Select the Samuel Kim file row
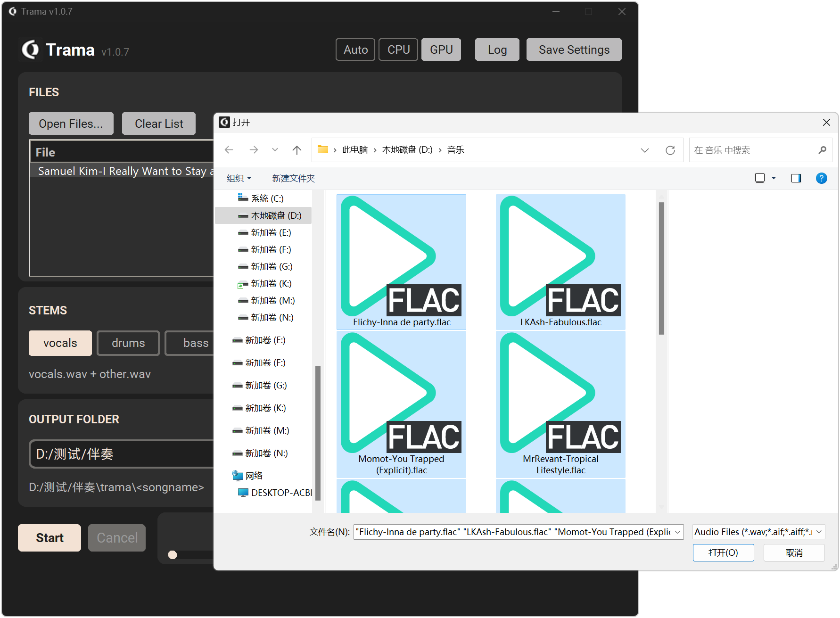The image size is (840, 618). tap(122, 171)
